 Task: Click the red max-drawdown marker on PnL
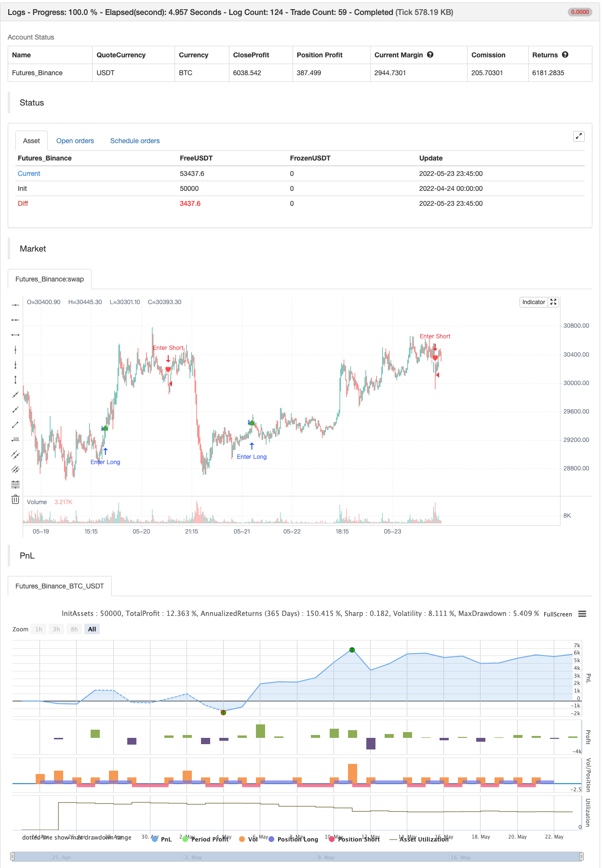[x=223, y=712]
